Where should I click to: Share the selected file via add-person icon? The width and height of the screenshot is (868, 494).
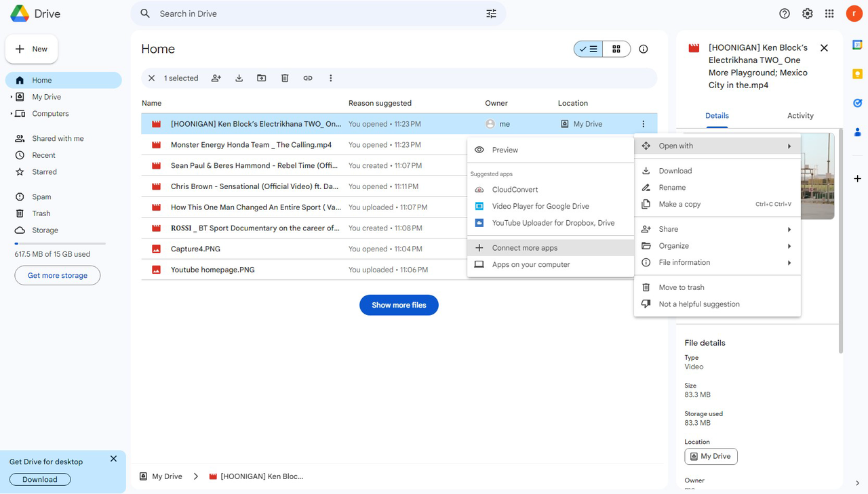point(216,78)
